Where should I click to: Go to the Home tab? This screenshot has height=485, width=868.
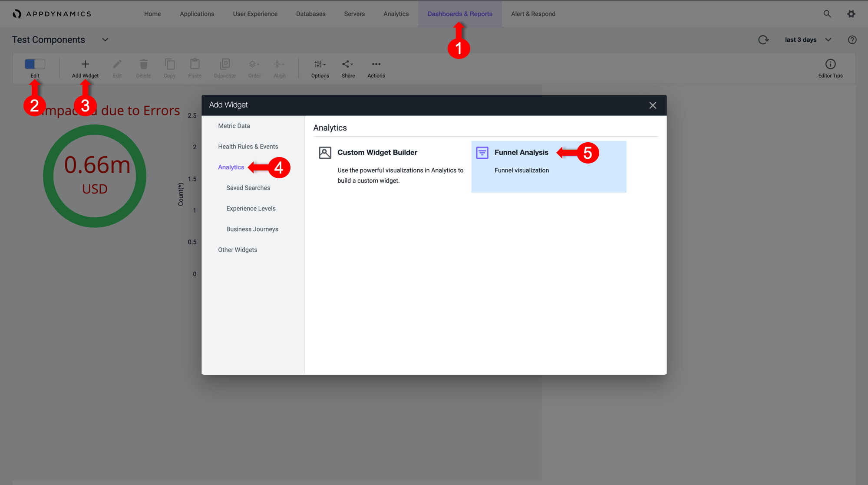152,14
